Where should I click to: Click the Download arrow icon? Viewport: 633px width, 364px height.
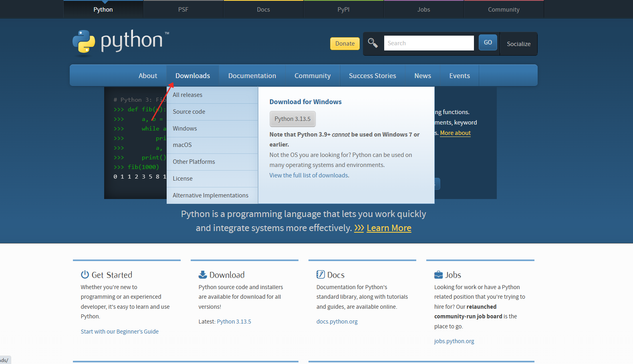tap(203, 275)
